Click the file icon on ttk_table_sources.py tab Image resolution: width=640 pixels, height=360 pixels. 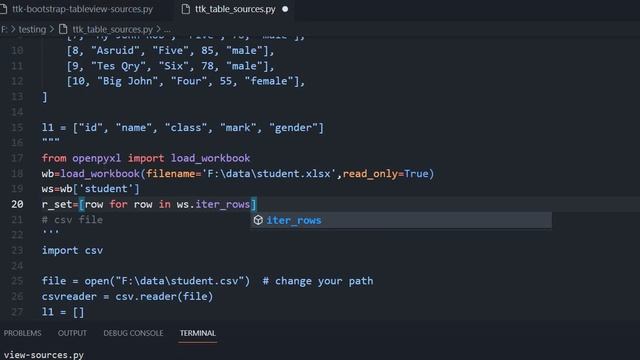[186, 9]
